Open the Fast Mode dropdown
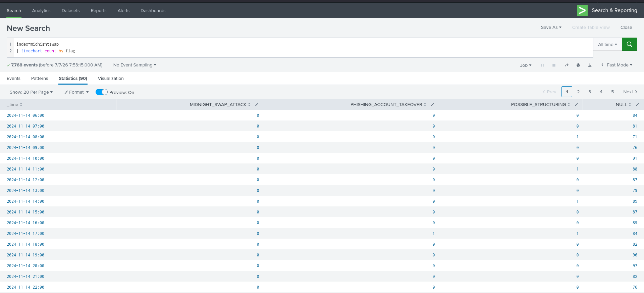The width and height of the screenshot is (644, 293). click(616, 65)
